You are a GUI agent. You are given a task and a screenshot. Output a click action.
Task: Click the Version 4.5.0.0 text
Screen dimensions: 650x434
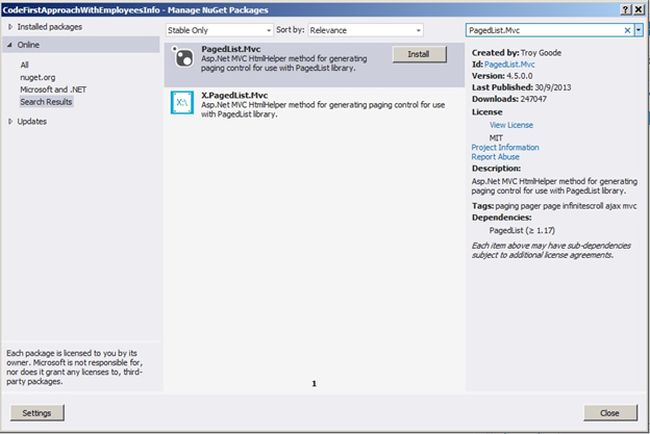pyautogui.click(x=502, y=76)
